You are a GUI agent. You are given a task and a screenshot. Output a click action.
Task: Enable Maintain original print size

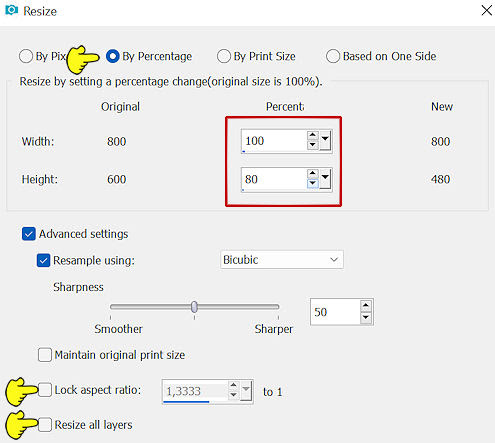click(45, 355)
